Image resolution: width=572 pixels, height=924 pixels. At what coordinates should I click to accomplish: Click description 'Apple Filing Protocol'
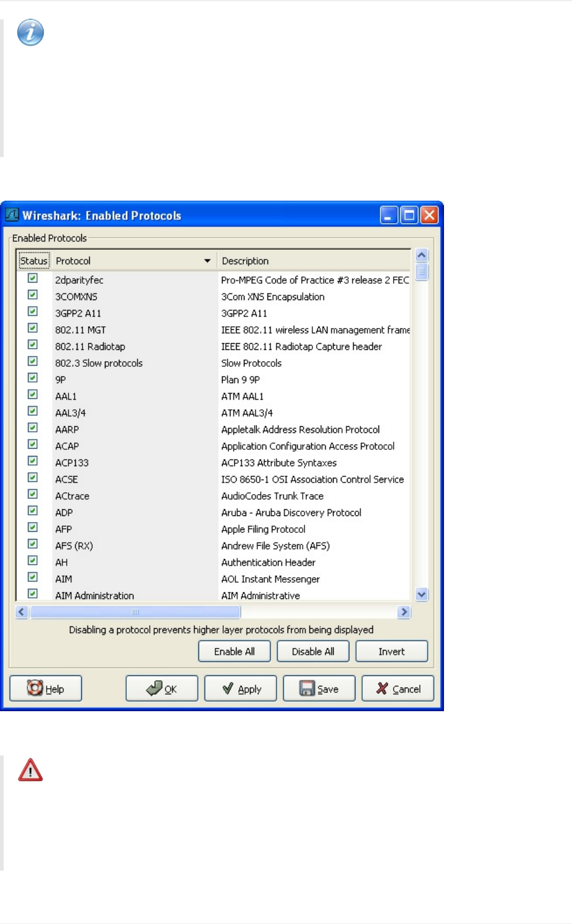point(263,529)
